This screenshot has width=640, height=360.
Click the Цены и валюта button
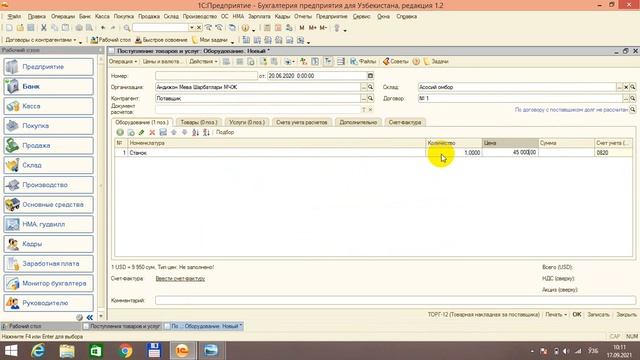pos(162,61)
